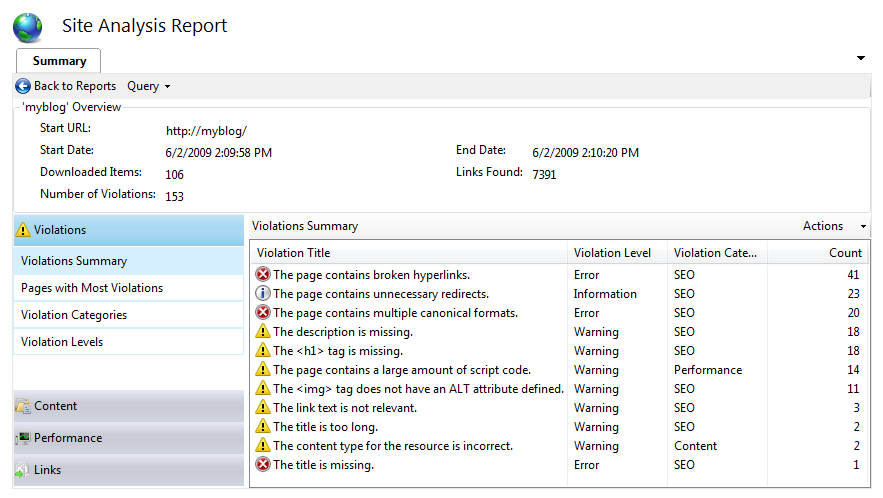Click the information icon for unnecessary redirects
The image size is (883, 498).
pos(263,294)
